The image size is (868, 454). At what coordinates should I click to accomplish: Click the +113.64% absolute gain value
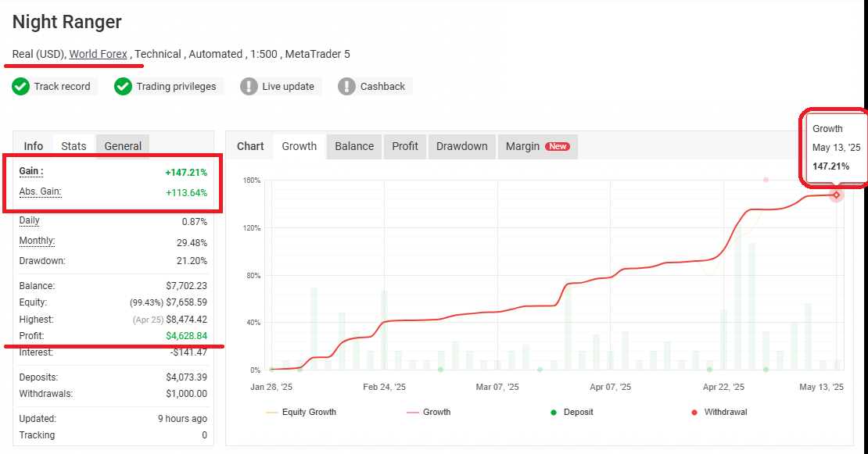[187, 193]
